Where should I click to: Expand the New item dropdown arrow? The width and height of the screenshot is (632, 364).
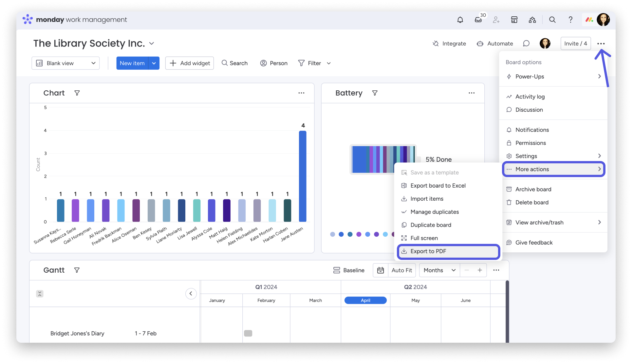point(154,63)
